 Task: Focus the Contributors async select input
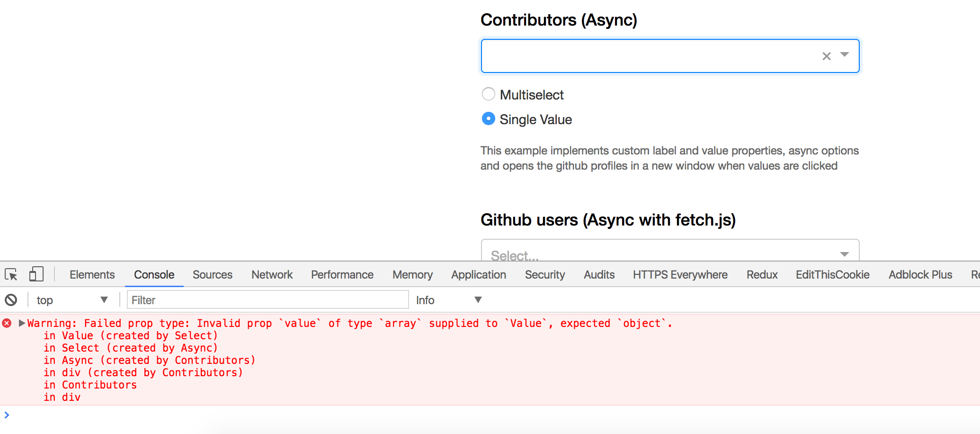(x=649, y=56)
